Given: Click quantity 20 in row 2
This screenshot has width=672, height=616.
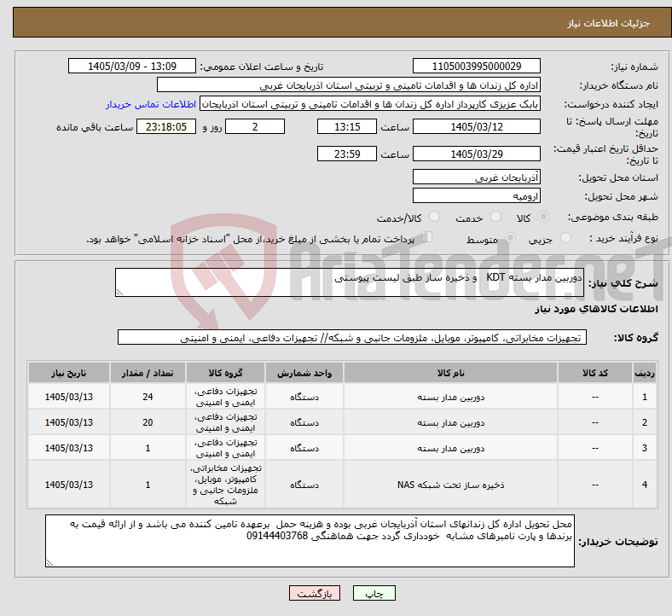Looking at the screenshot, I should [x=148, y=422].
